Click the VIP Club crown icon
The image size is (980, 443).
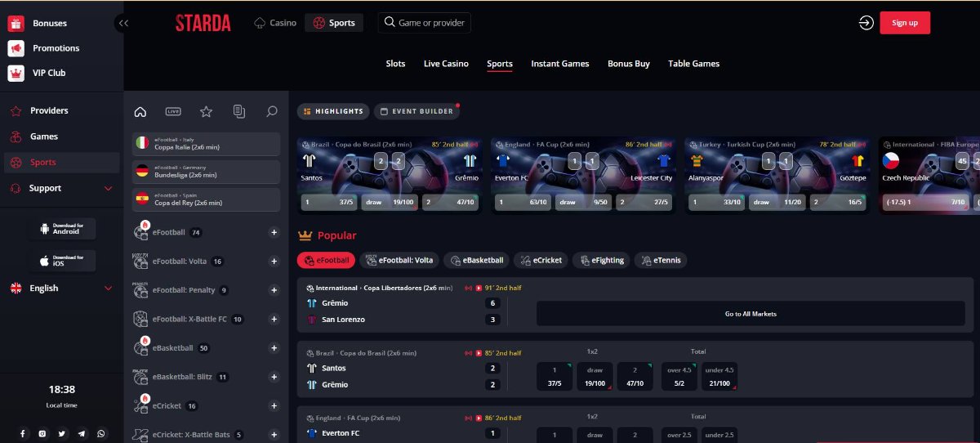(16, 73)
